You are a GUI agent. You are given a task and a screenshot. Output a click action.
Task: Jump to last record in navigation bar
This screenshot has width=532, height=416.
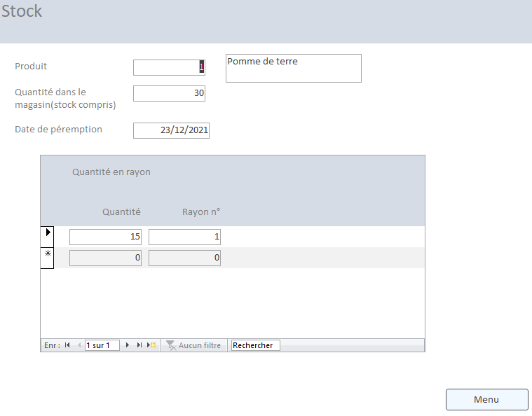coord(139,345)
